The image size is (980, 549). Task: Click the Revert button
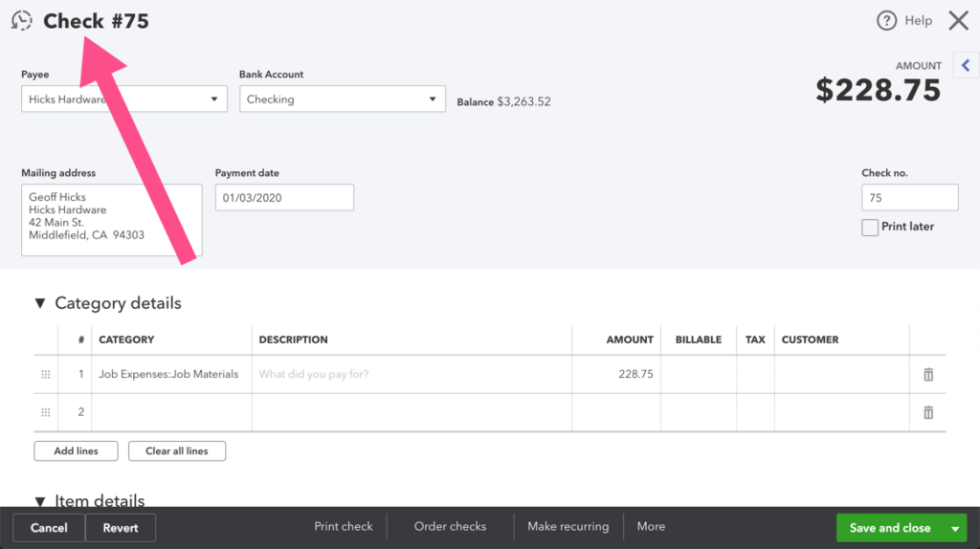pos(121,528)
